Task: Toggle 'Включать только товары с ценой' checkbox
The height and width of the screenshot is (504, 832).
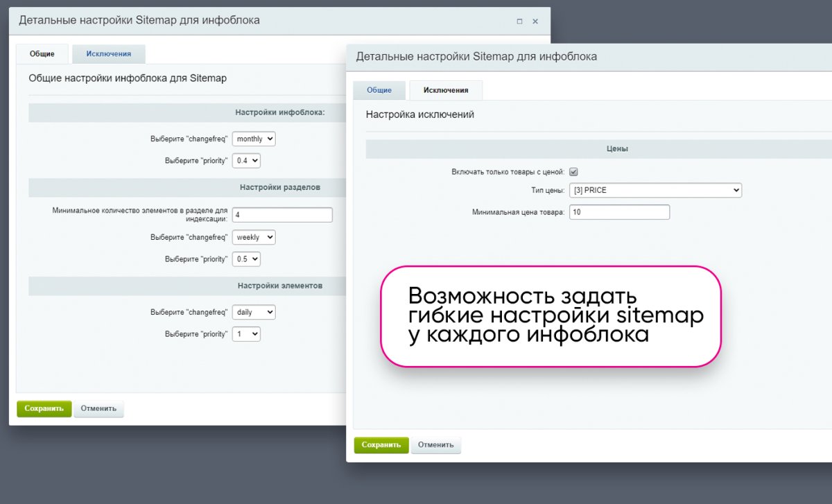Action: (573, 171)
